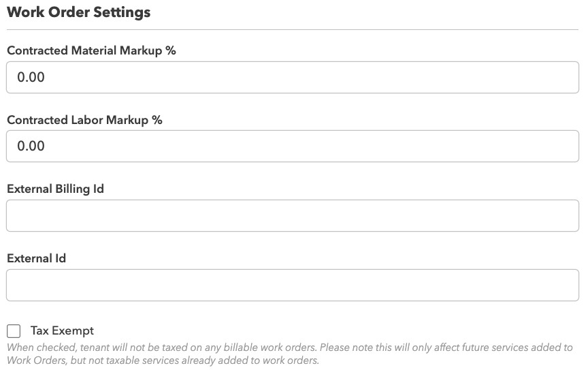Click the "Markup %" text in the Labor label

(x=140, y=120)
